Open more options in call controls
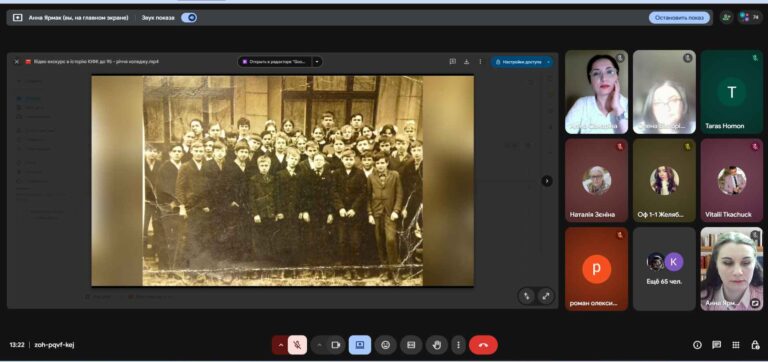 click(458, 345)
